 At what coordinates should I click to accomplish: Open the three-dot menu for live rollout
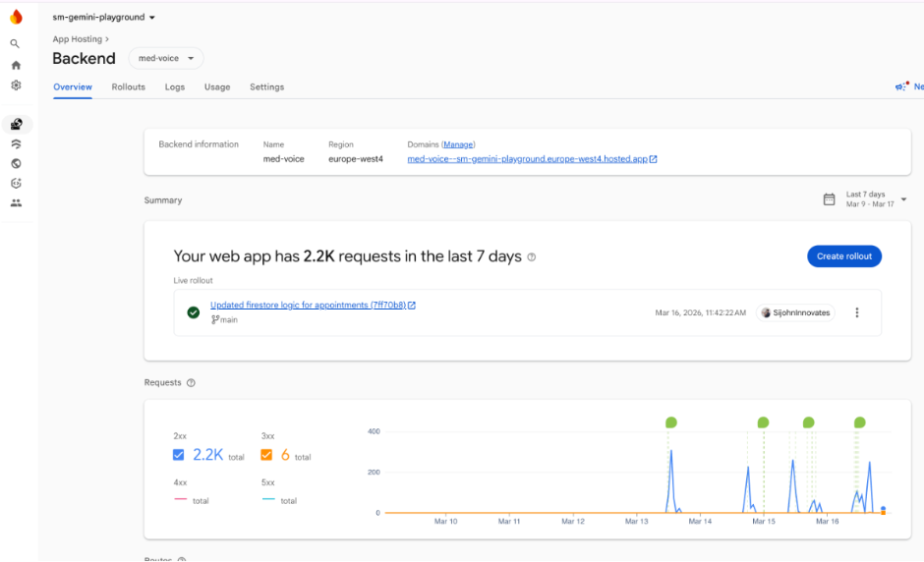click(x=857, y=312)
